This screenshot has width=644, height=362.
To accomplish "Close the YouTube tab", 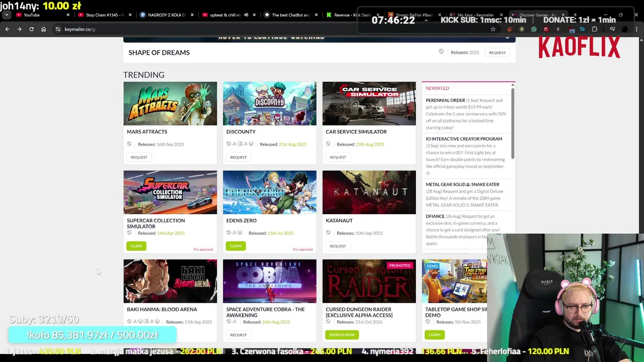I will 68,15.
